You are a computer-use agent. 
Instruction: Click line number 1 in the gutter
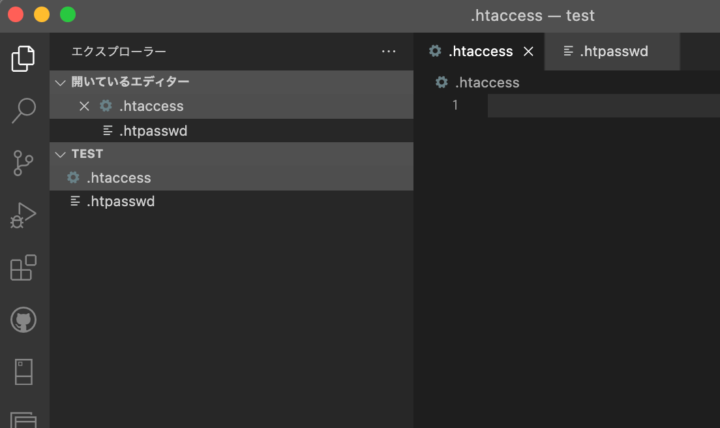click(455, 106)
